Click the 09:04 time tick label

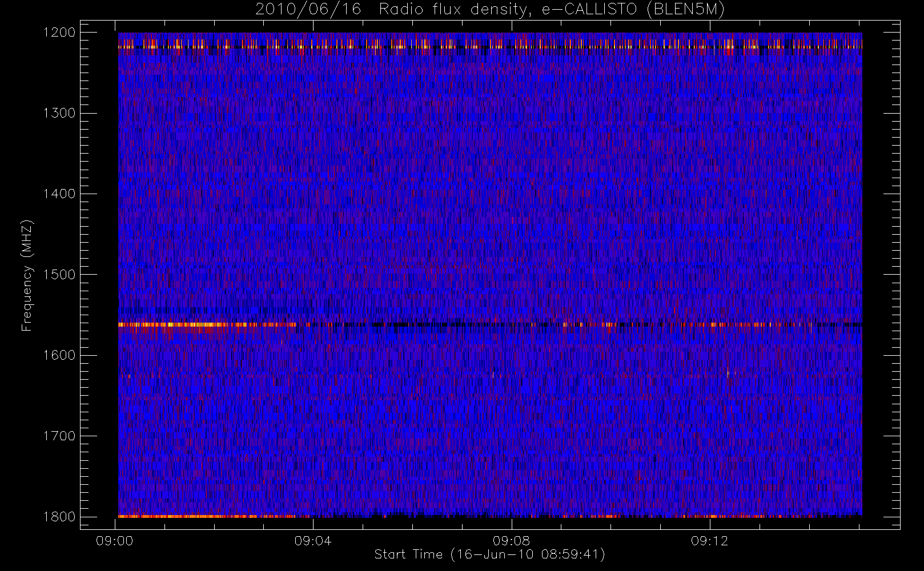pyautogui.click(x=313, y=541)
